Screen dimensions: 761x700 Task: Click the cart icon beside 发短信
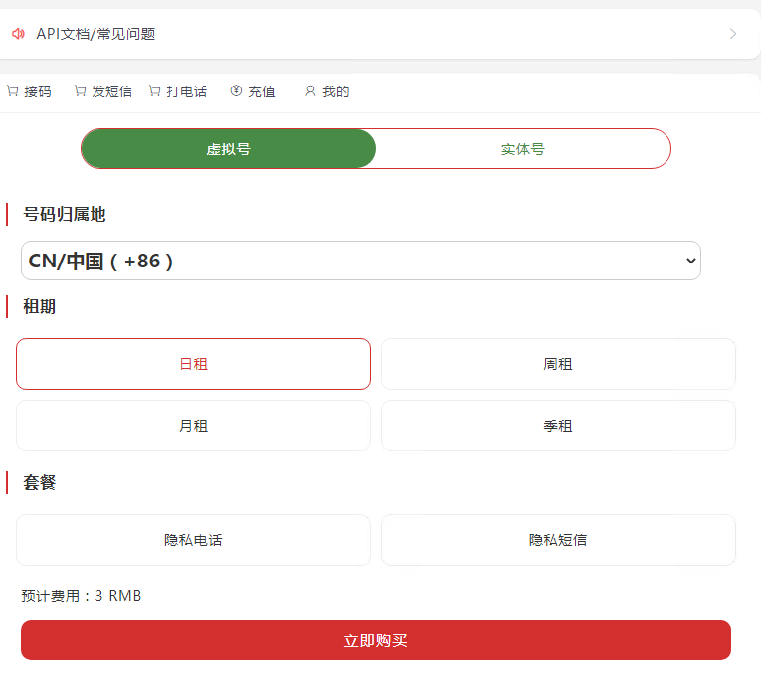80,91
